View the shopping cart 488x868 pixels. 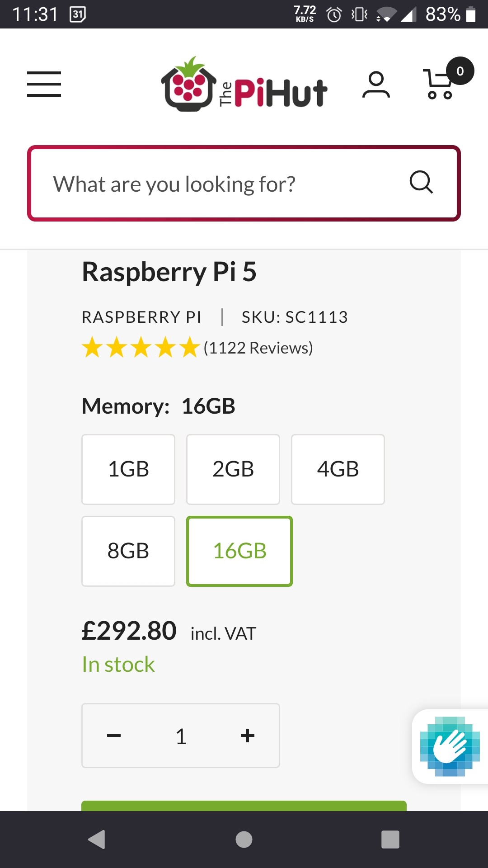click(x=441, y=85)
